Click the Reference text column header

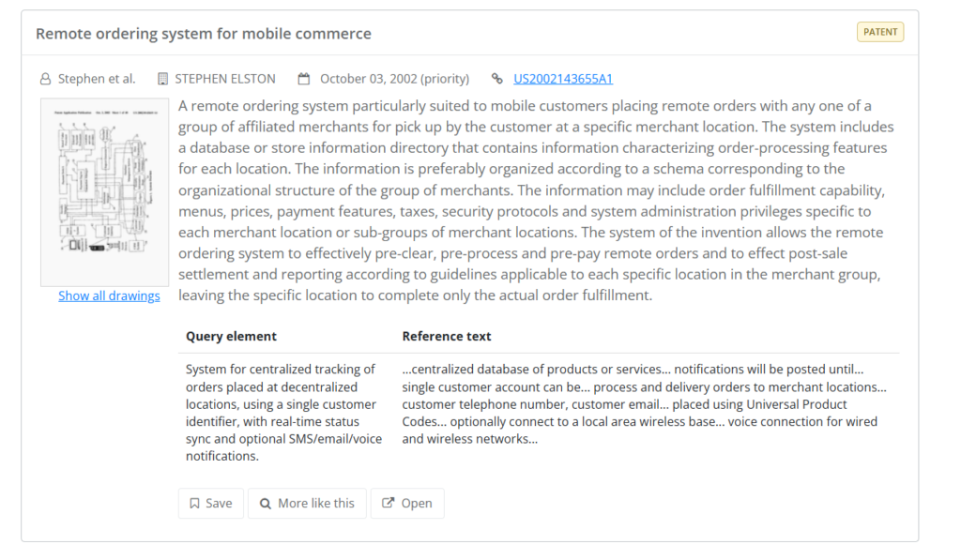tap(446, 337)
